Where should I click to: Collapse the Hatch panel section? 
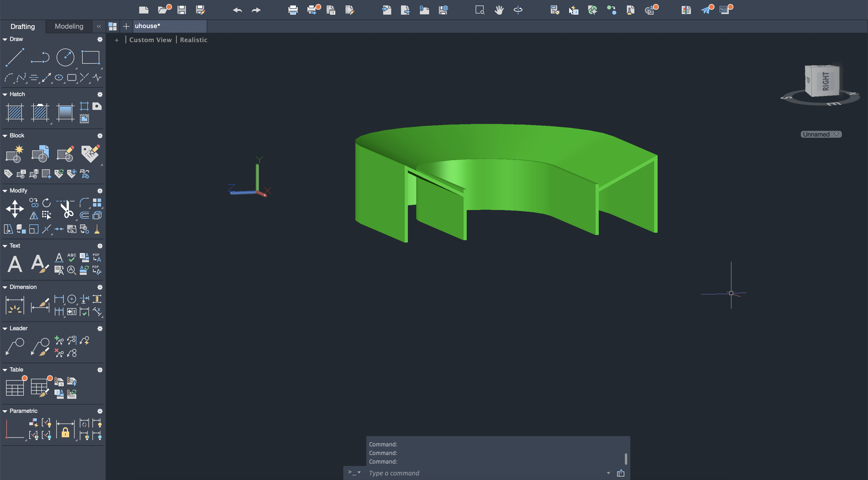(5, 94)
